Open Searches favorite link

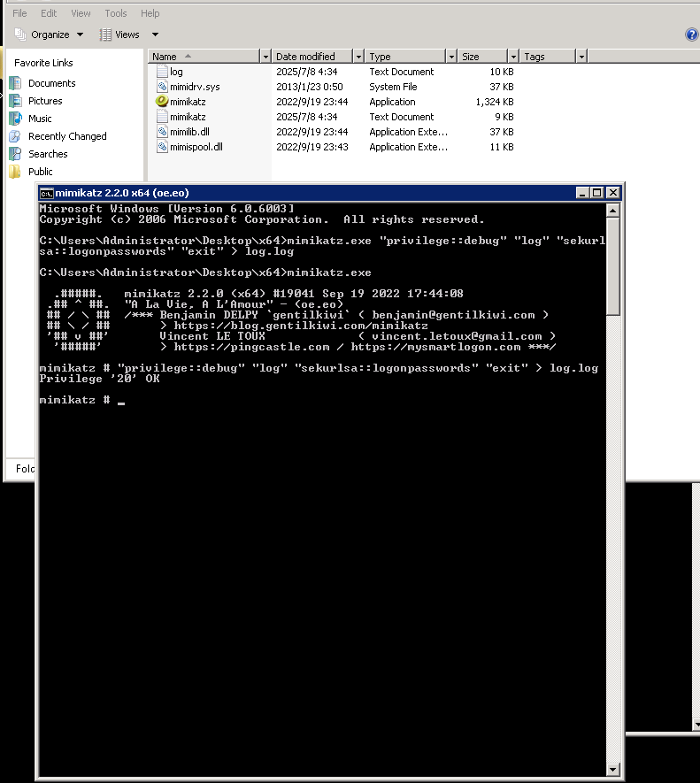point(48,154)
